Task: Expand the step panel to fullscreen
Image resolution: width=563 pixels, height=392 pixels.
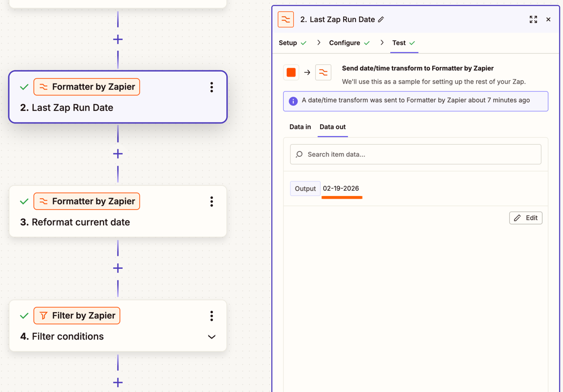Action: tap(533, 20)
